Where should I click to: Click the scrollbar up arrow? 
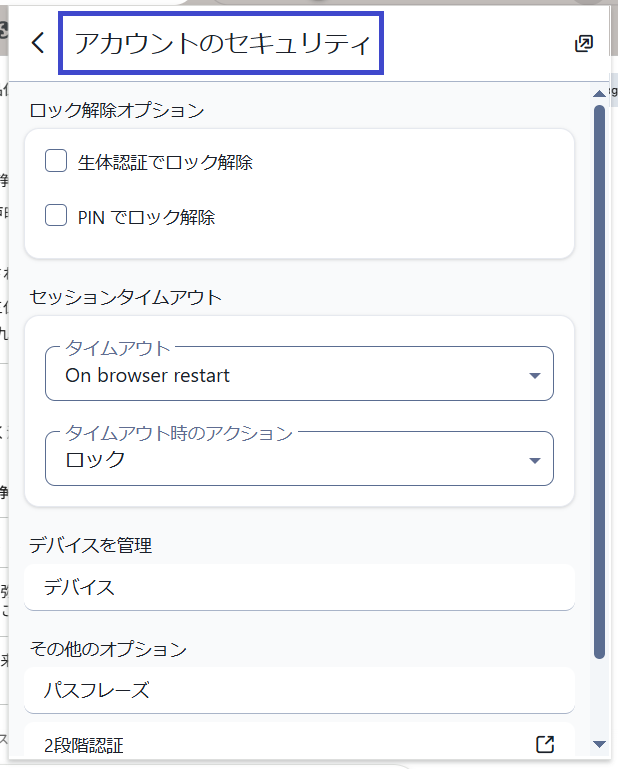(599, 93)
